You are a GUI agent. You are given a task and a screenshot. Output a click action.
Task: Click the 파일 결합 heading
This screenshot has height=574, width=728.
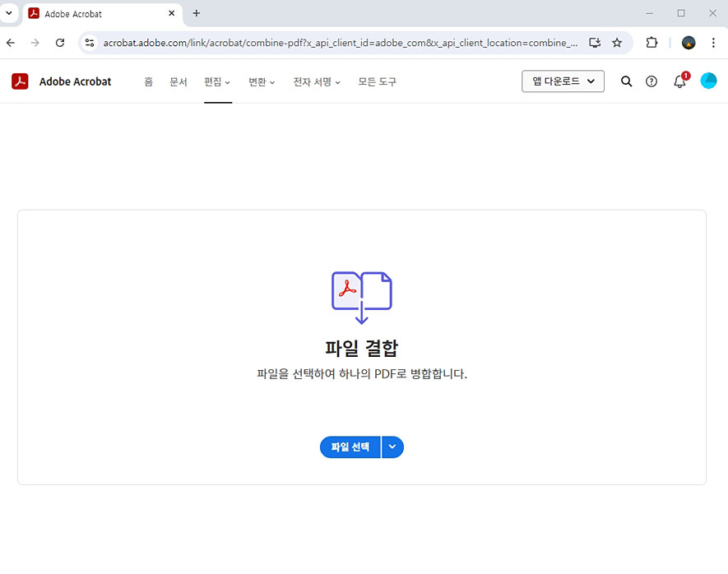[x=362, y=348]
